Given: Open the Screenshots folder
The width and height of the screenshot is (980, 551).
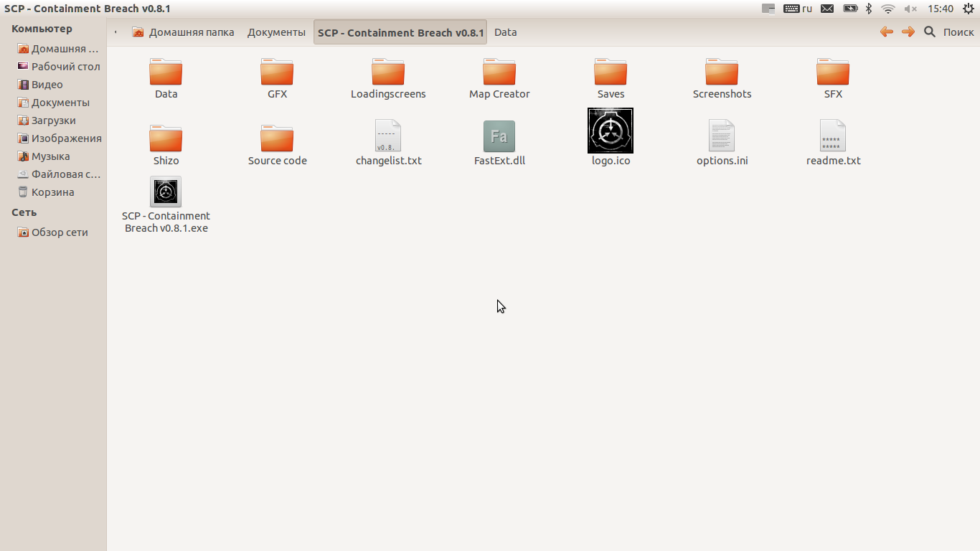Looking at the screenshot, I should click(722, 72).
